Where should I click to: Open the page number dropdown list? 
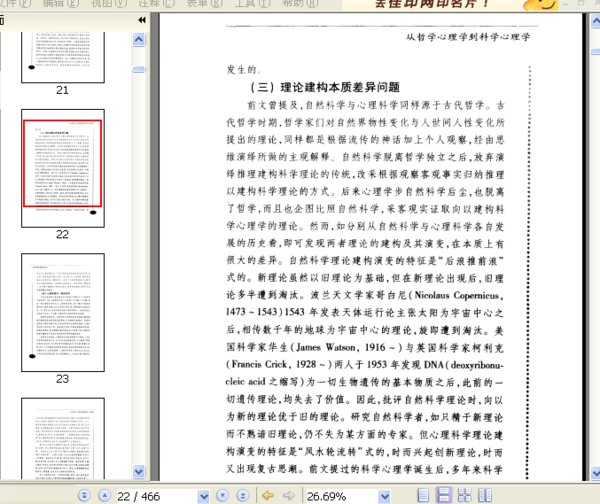coord(204,497)
